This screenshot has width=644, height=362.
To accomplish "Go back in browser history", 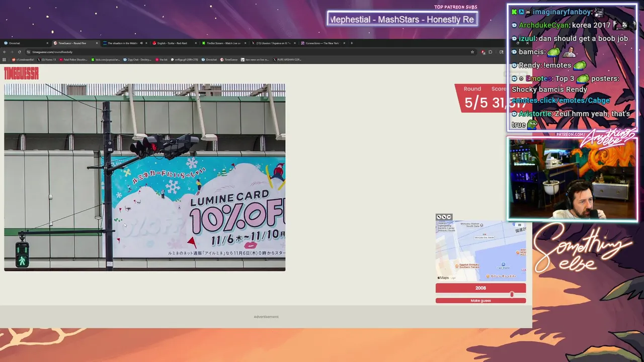I will (x=5, y=52).
